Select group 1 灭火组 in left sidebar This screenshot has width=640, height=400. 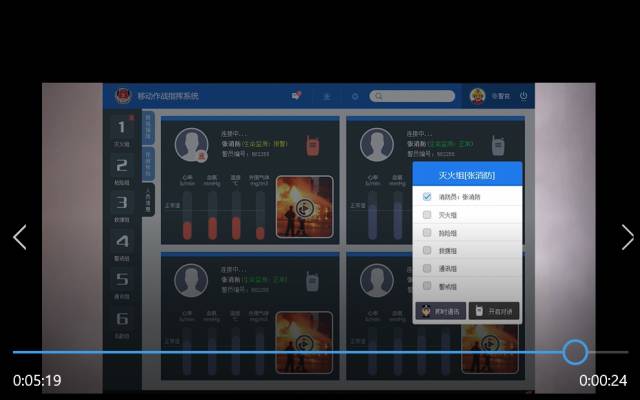coord(121,130)
